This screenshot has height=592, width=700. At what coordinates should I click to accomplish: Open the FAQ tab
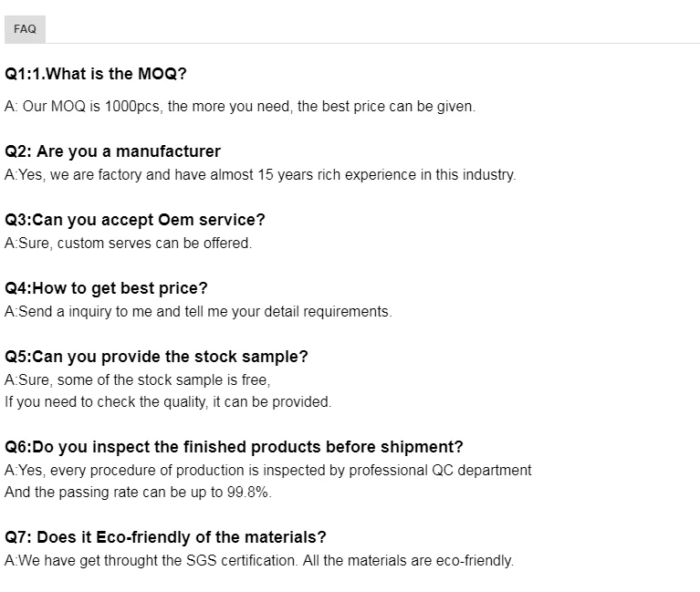(25, 29)
